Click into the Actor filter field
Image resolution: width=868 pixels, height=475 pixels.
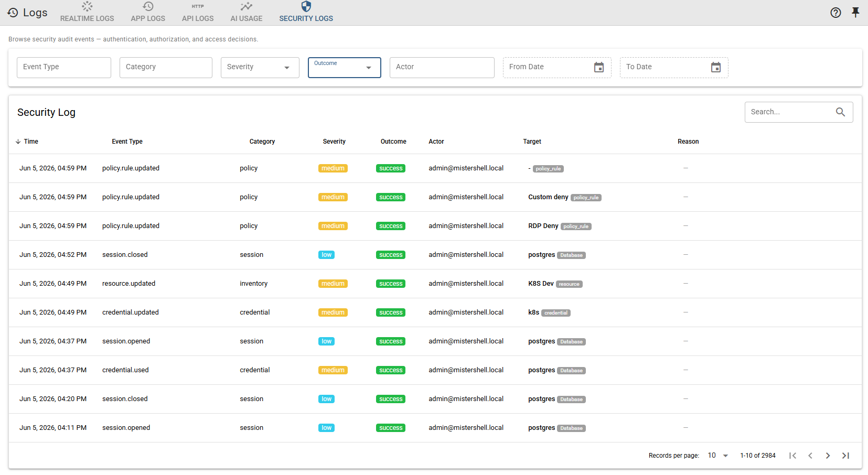(442, 68)
